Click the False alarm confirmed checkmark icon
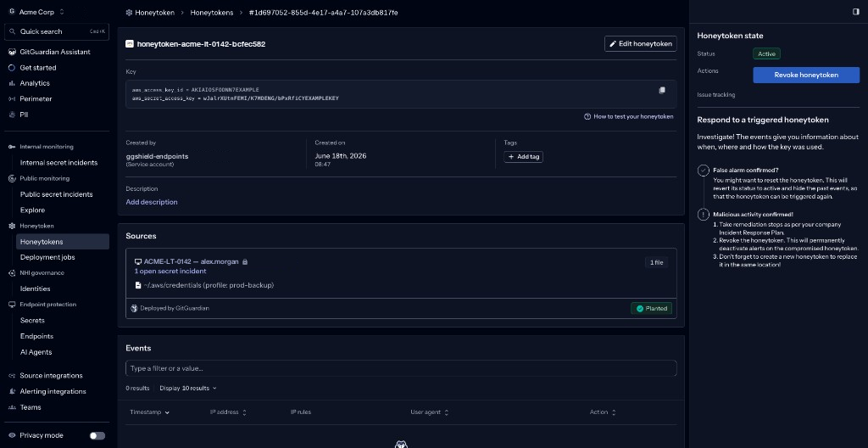Image resolution: width=868 pixels, height=448 pixels. click(x=703, y=171)
